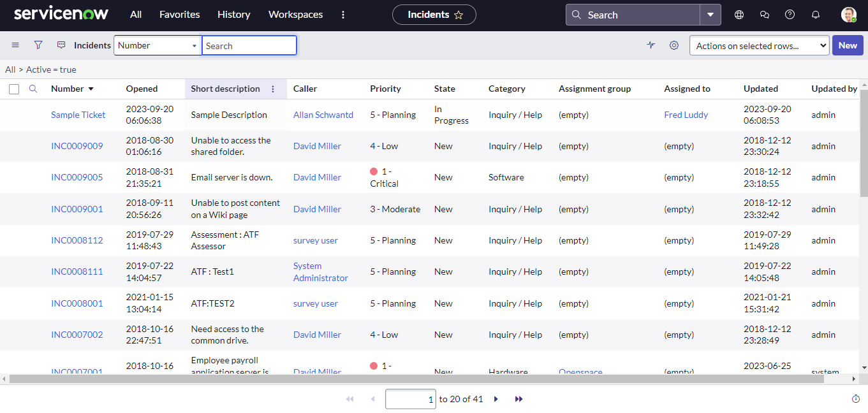
Task: Click the globe scope picker icon
Action: (x=739, y=15)
